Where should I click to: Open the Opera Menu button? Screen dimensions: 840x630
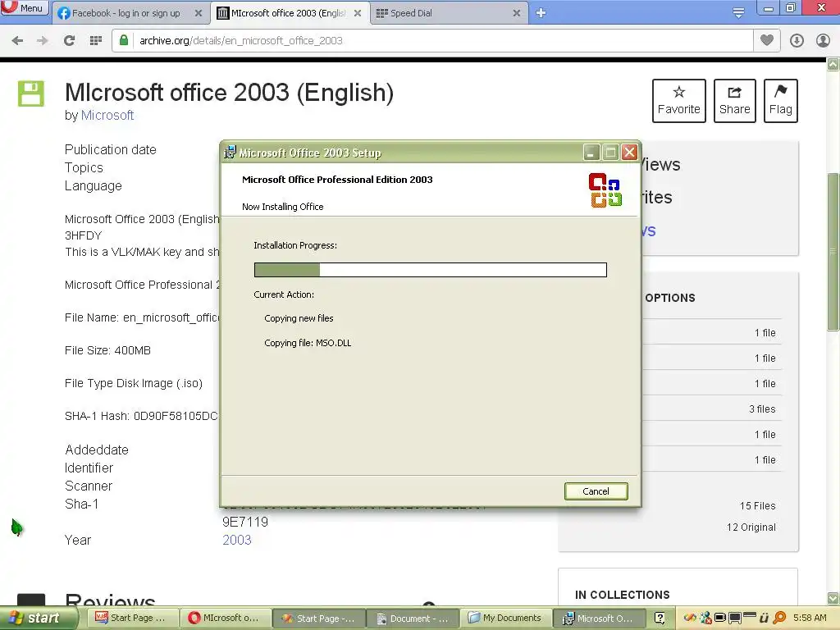point(24,8)
